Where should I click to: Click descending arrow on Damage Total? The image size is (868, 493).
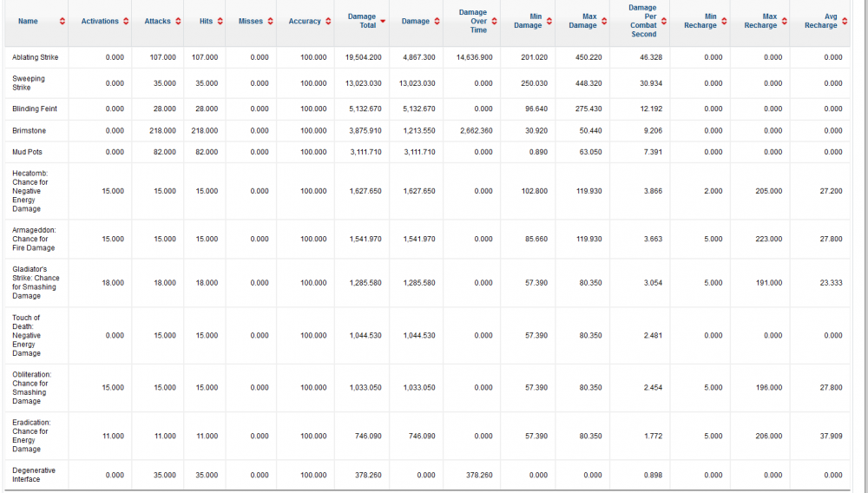pyautogui.click(x=383, y=22)
